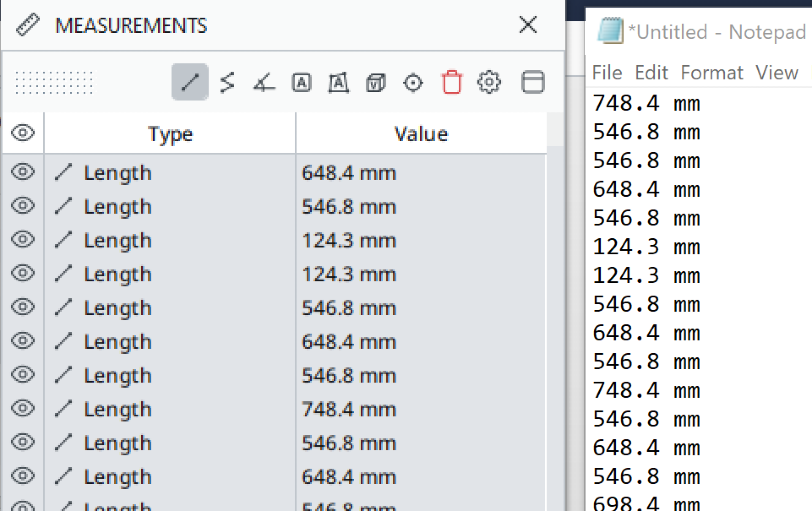Click the Notepad app icon in title bar

[610, 30]
